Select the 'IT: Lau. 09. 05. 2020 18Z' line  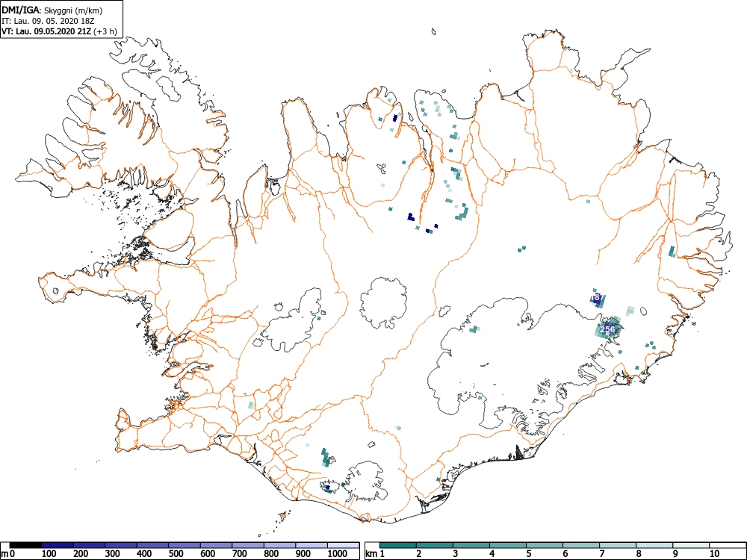click(47, 22)
